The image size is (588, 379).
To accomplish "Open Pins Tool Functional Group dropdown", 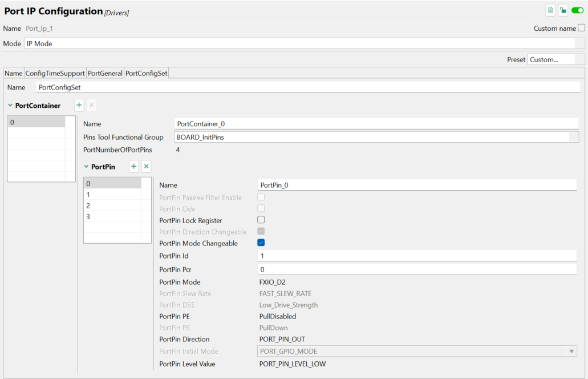I will tap(376, 137).
